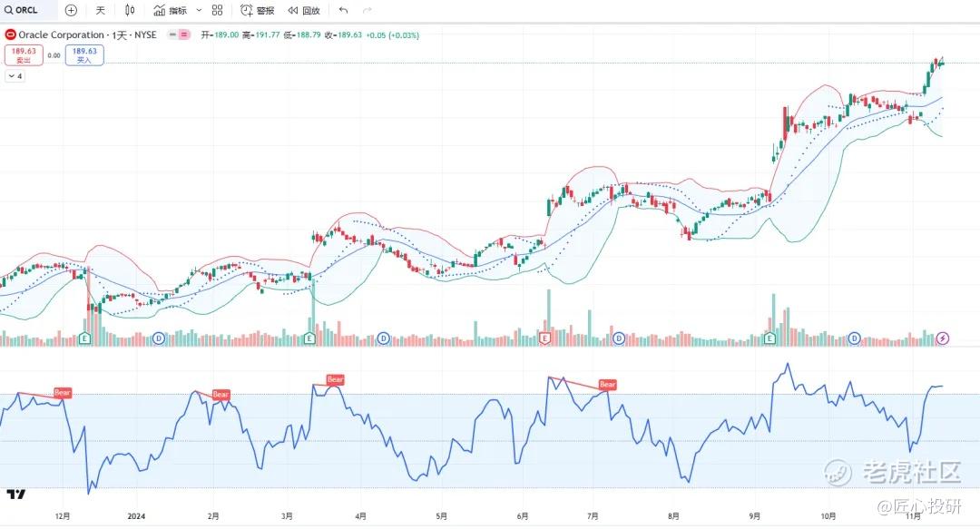
Task: Open the January dividend D marker
Action: pyautogui.click(x=159, y=338)
